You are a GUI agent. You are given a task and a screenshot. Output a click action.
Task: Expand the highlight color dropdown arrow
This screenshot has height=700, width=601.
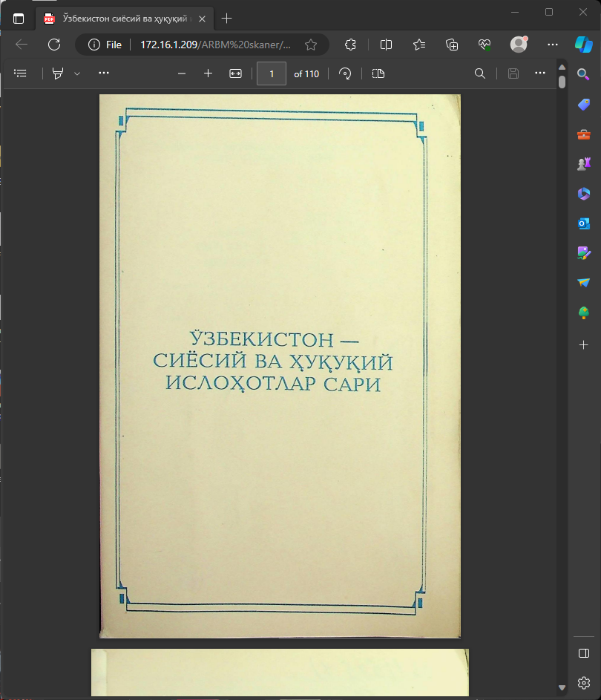click(77, 73)
